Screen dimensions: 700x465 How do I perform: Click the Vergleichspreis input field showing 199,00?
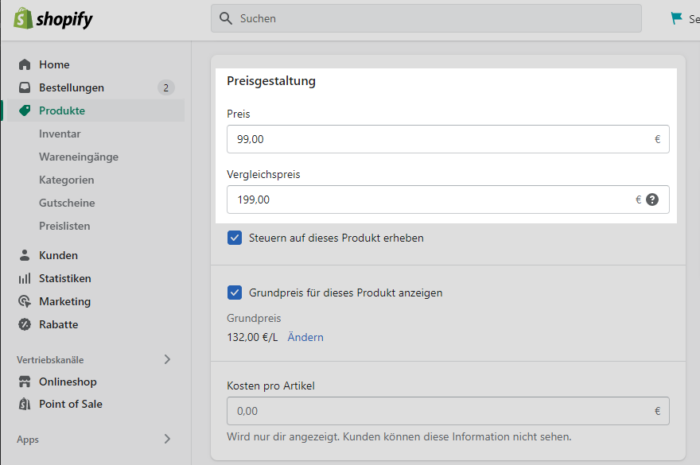(448, 199)
